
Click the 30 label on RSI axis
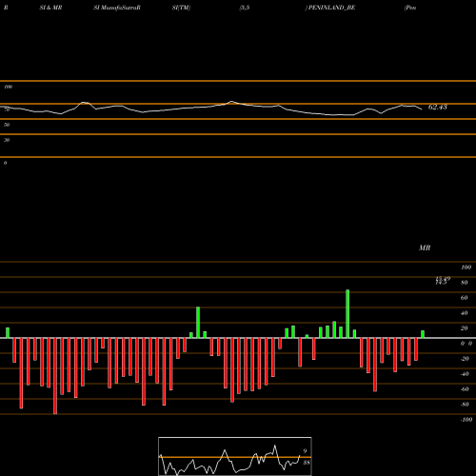click(x=7, y=140)
